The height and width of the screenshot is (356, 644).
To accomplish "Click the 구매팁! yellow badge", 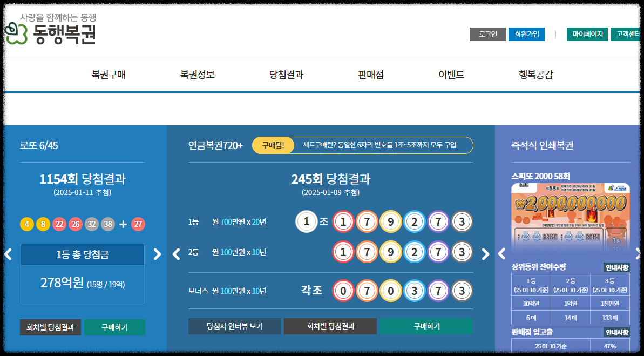I will tap(273, 145).
